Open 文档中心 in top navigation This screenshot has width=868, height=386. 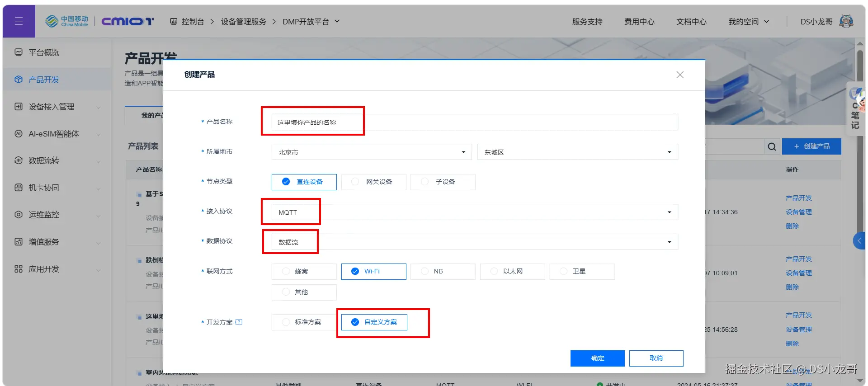click(691, 21)
